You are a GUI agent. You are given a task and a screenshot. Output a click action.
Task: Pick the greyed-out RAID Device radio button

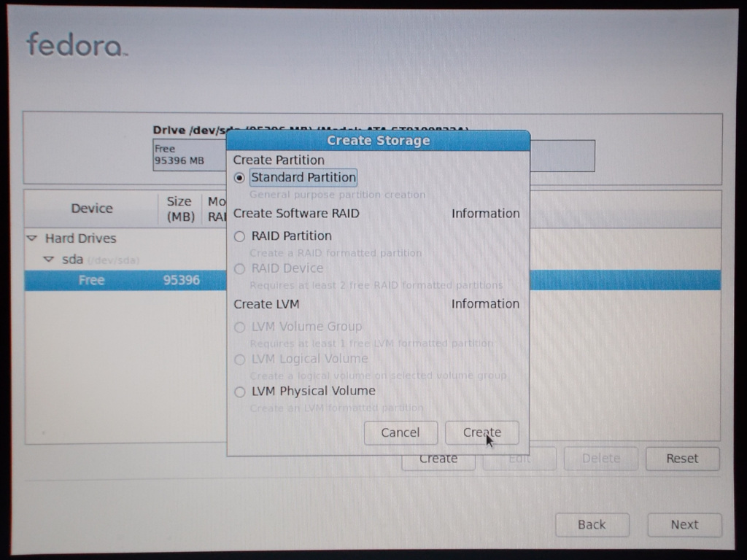point(239,269)
